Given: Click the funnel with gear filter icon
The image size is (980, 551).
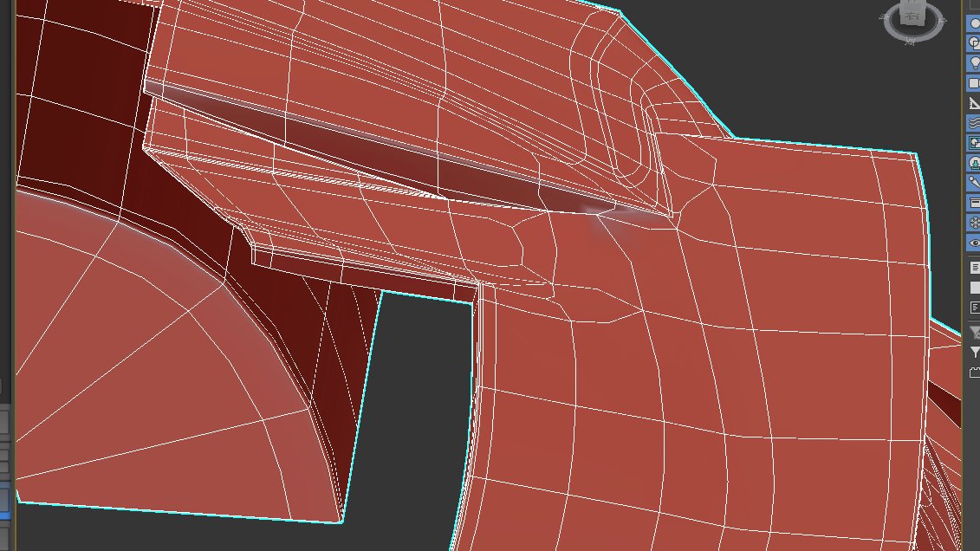Looking at the screenshot, I should tap(975, 333).
